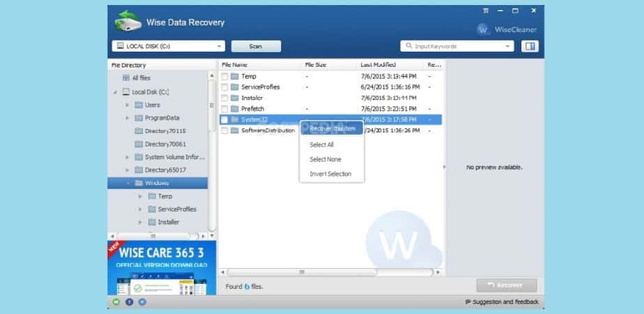Click the Recover button
The width and height of the screenshot is (644, 314).
click(x=507, y=285)
